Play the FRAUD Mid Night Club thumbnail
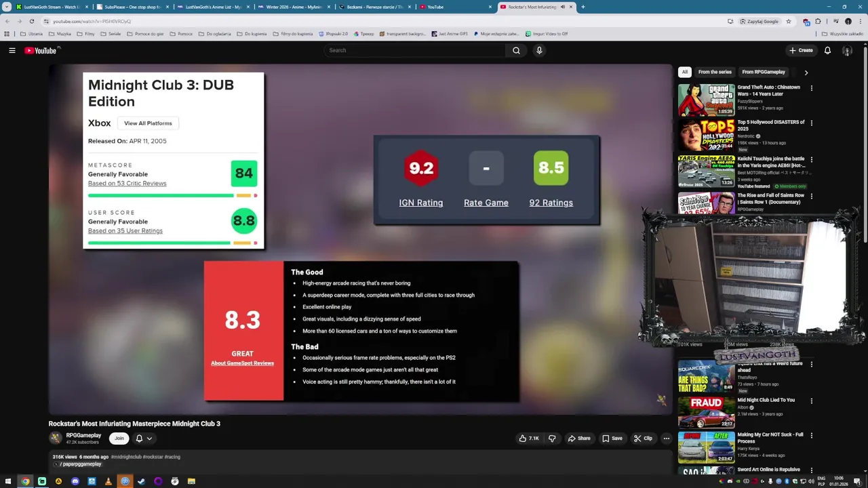The height and width of the screenshot is (488, 868). tap(706, 412)
